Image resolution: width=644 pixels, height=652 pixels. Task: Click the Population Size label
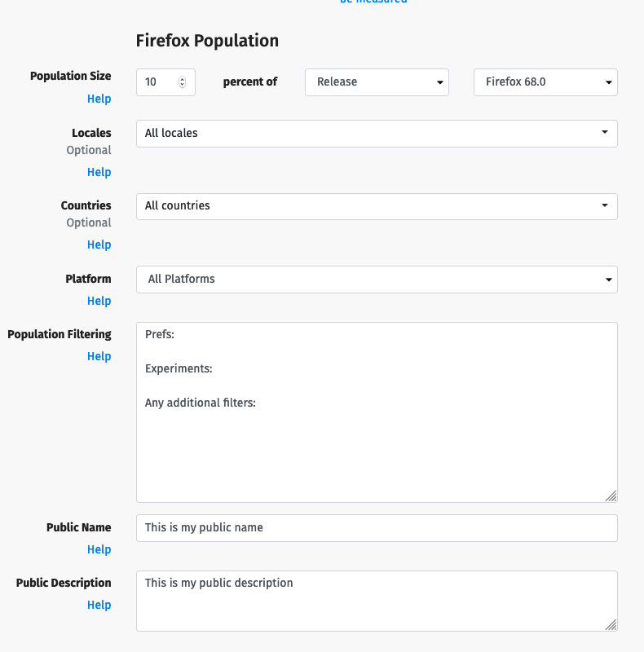click(71, 76)
